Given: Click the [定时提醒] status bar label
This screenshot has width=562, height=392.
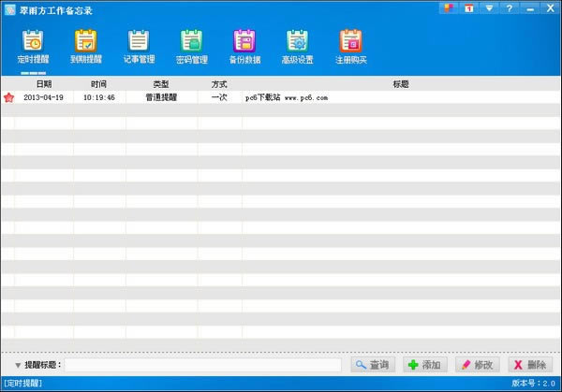Looking at the screenshot, I should [x=22, y=384].
